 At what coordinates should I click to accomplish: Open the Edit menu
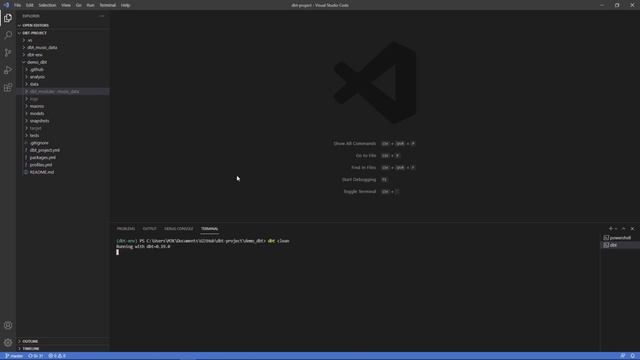click(x=30, y=5)
